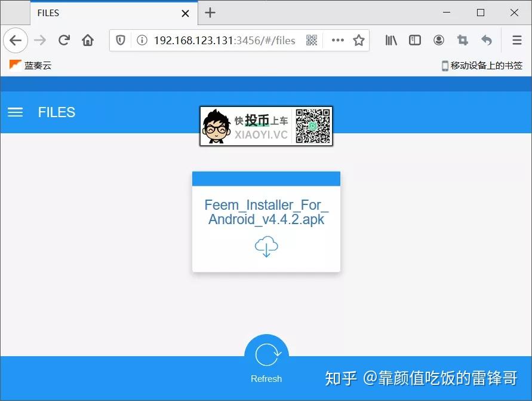Image resolution: width=532 pixels, height=401 pixels.
Task: Open the Feem navigation drawer menu icon
Action: [16, 112]
